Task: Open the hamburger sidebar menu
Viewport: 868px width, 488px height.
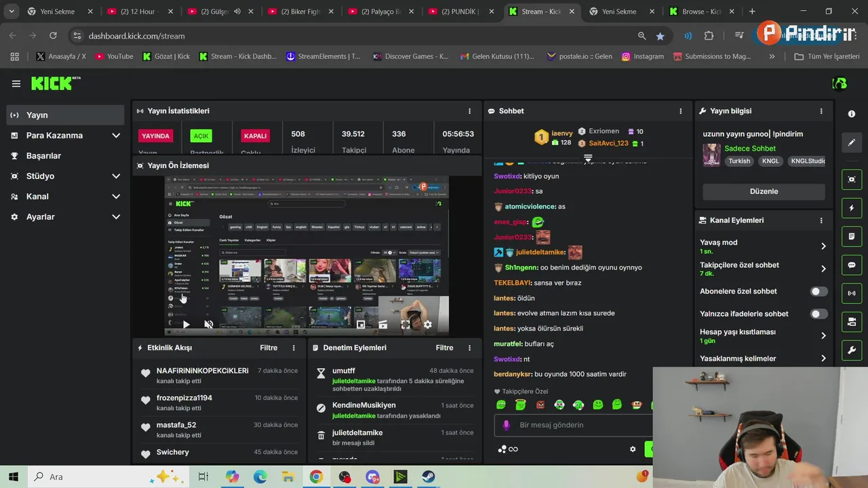Action: point(16,83)
